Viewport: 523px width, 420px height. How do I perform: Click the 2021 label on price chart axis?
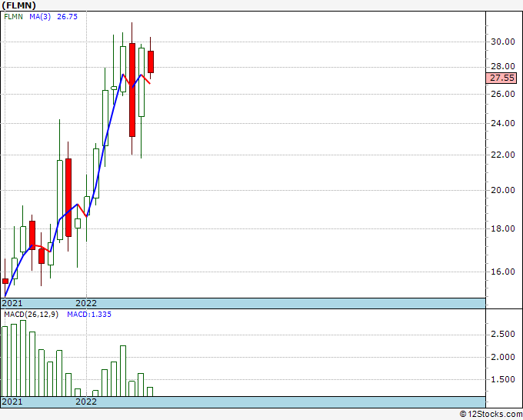[x=12, y=303]
